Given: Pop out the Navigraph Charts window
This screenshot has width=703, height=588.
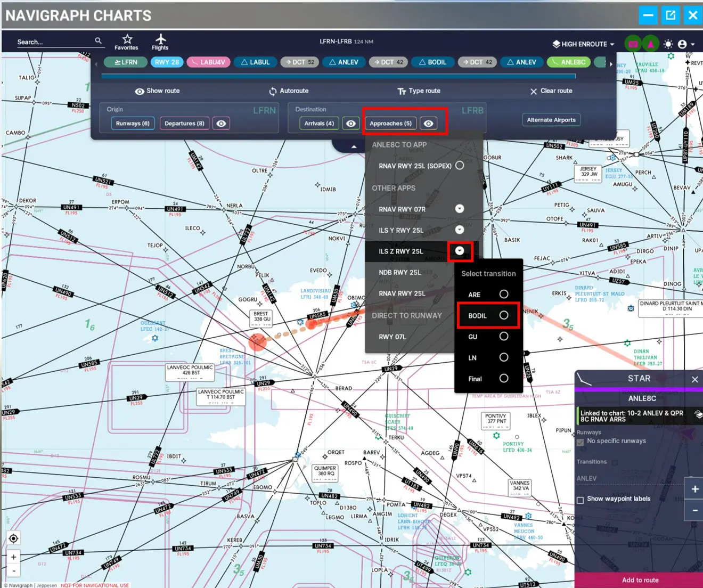Looking at the screenshot, I should point(671,15).
